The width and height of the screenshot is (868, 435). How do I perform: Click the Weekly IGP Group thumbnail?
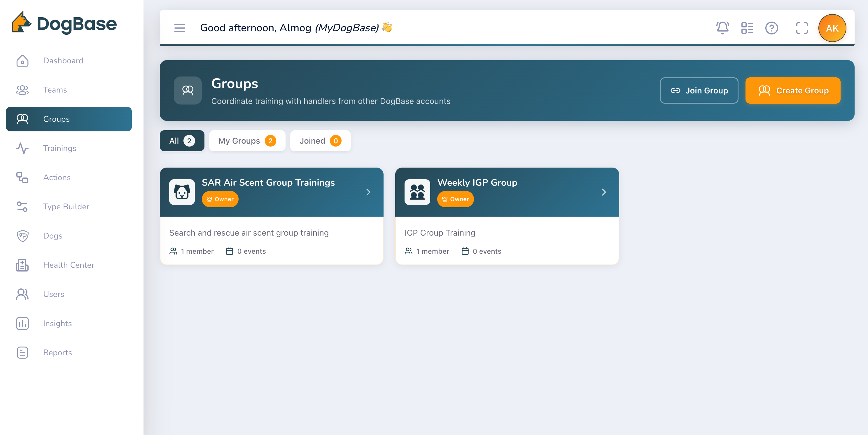417,192
